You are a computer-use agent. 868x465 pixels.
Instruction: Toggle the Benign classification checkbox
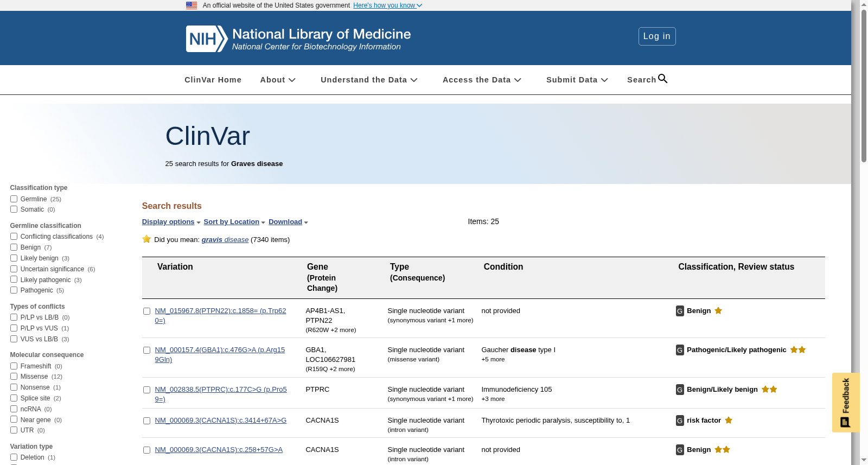(14, 247)
